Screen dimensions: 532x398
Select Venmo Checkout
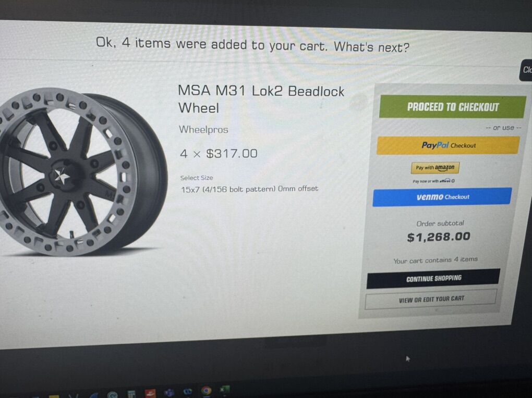pyautogui.click(x=442, y=197)
